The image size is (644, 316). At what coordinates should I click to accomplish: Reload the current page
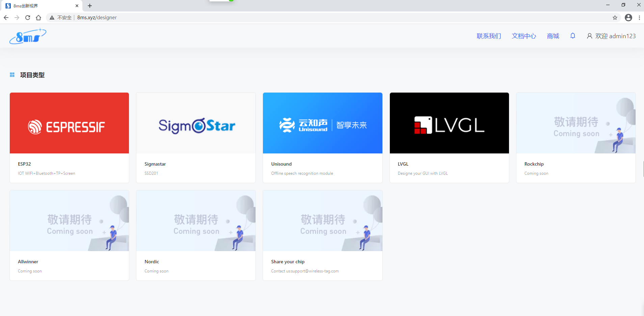28,18
